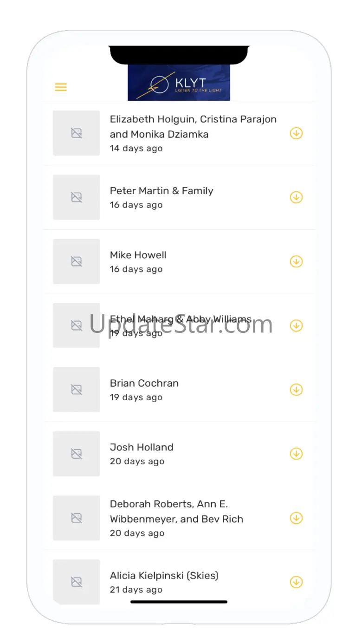The image size is (362, 644).
Task: Open the Mike Howell entry
Action: pyautogui.click(x=179, y=261)
